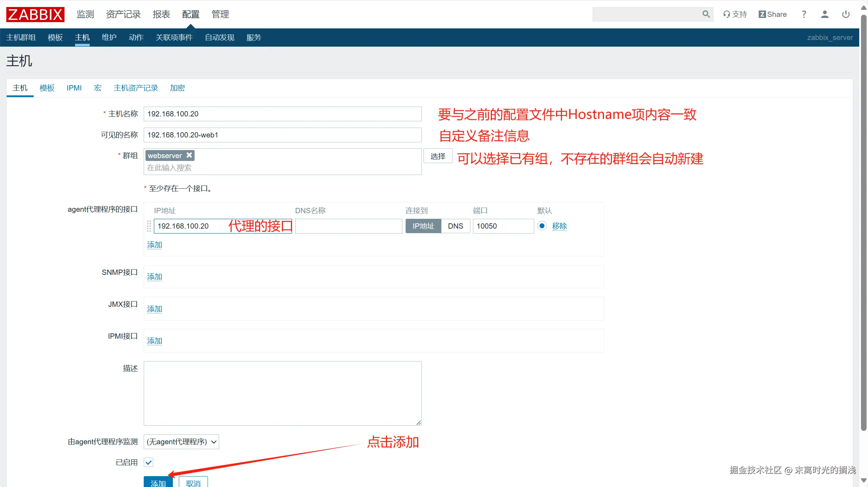Open the Zabbix Share link
Screen dimensions: 868x487
point(772,14)
